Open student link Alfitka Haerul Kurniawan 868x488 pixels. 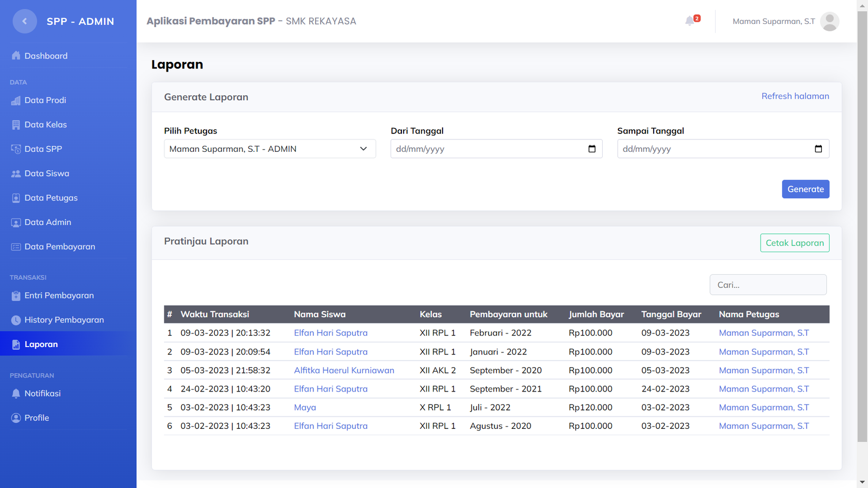tap(344, 370)
